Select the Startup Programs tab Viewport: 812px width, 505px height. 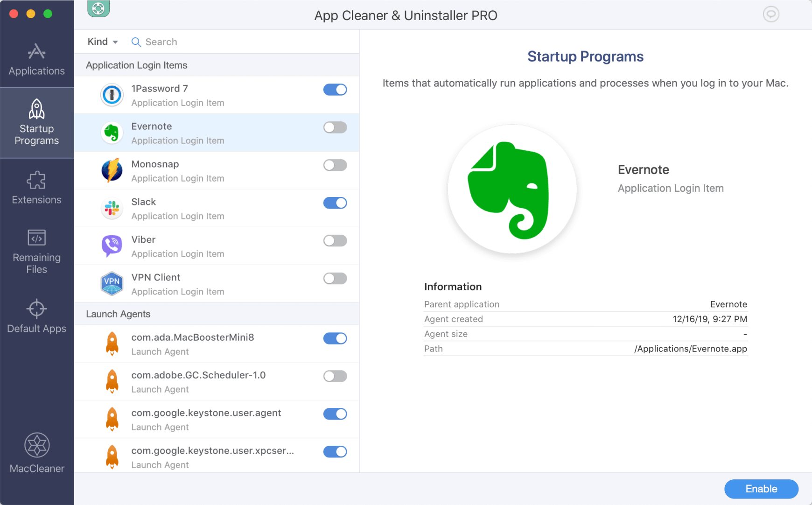36,123
